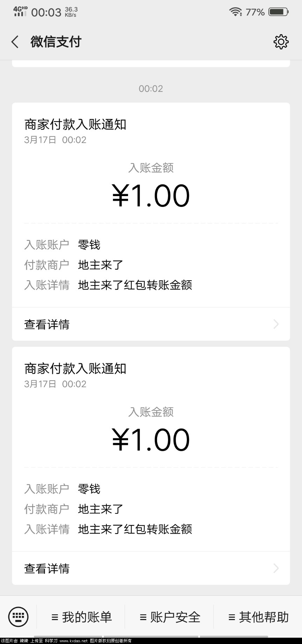
Task: View details of second payment notice
Action: point(151,568)
